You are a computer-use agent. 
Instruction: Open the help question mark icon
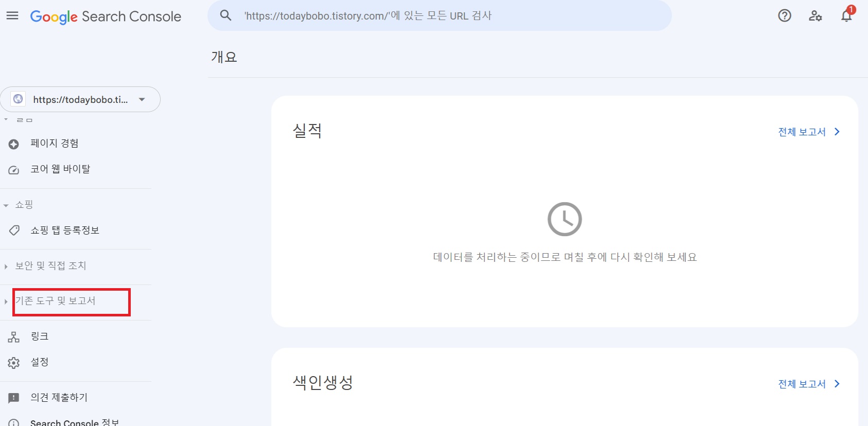point(785,16)
